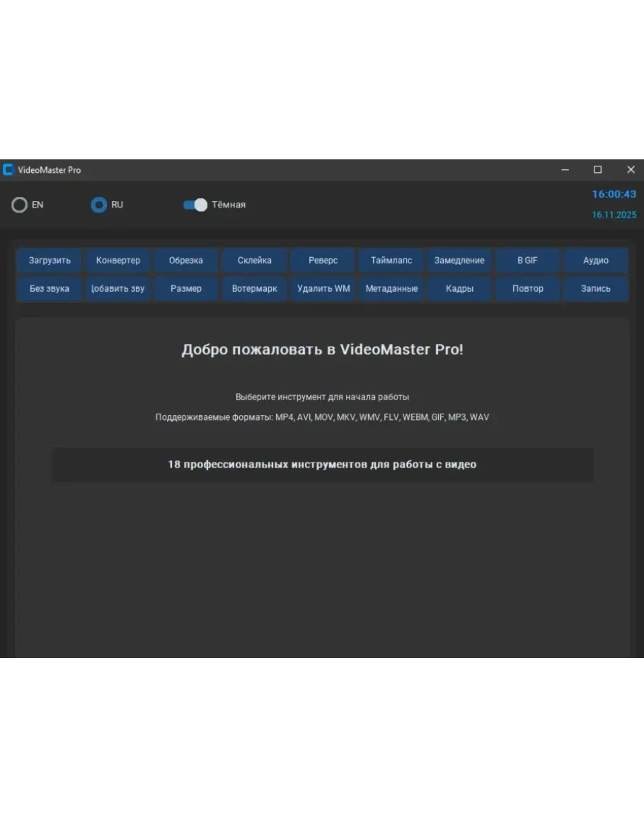Screen dimensions: 644x818
Task: Open the Склейка merge tool
Action: click(x=255, y=261)
